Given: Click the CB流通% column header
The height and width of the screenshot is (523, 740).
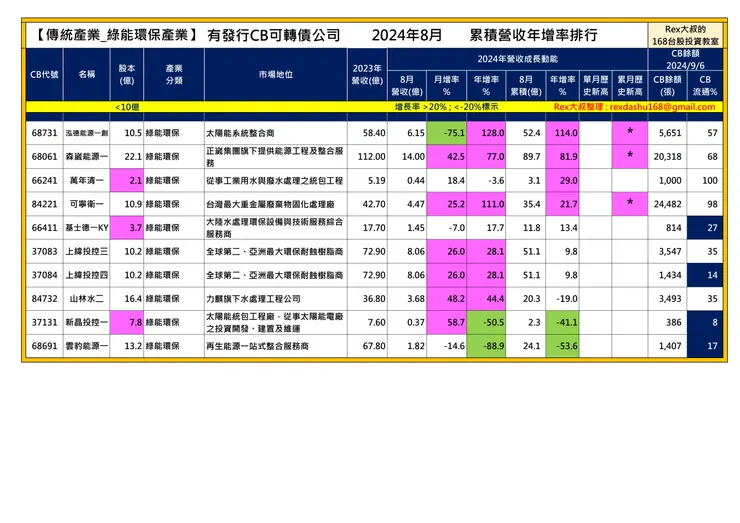Looking at the screenshot, I should (705, 85).
